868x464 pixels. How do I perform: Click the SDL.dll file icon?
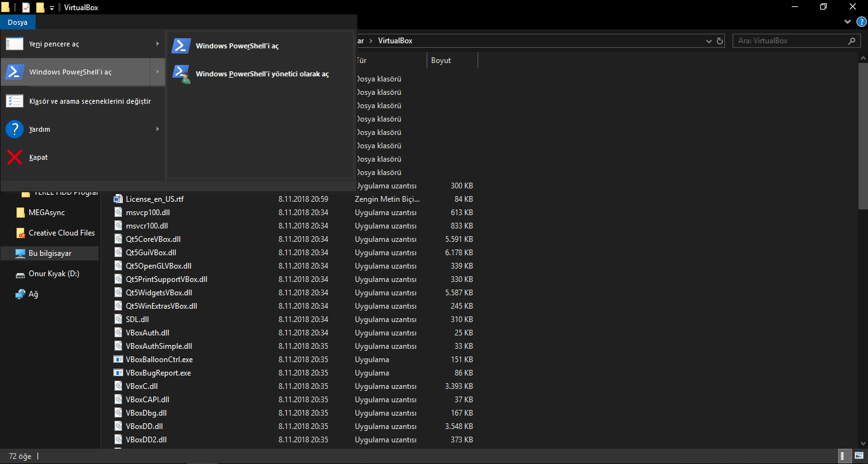pyautogui.click(x=118, y=320)
